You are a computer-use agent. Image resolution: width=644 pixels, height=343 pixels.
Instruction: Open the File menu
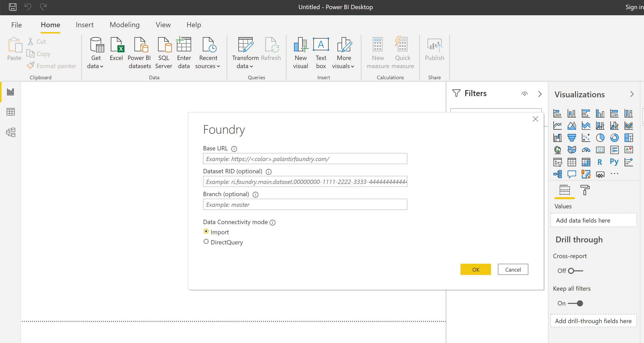[x=17, y=25]
